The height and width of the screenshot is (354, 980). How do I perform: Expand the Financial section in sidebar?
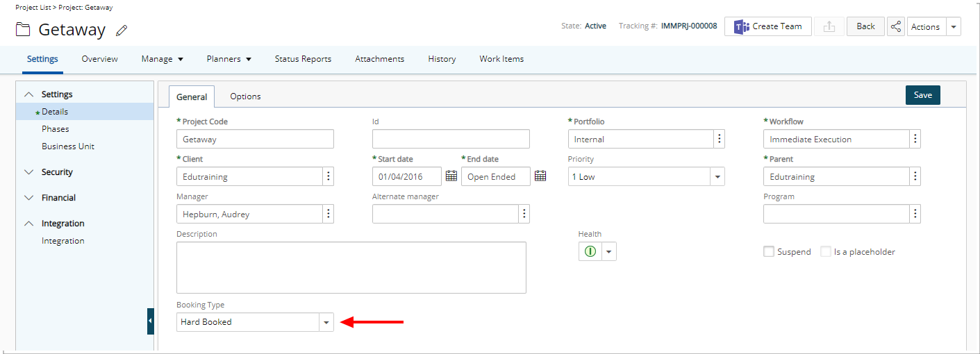pyautogui.click(x=28, y=198)
